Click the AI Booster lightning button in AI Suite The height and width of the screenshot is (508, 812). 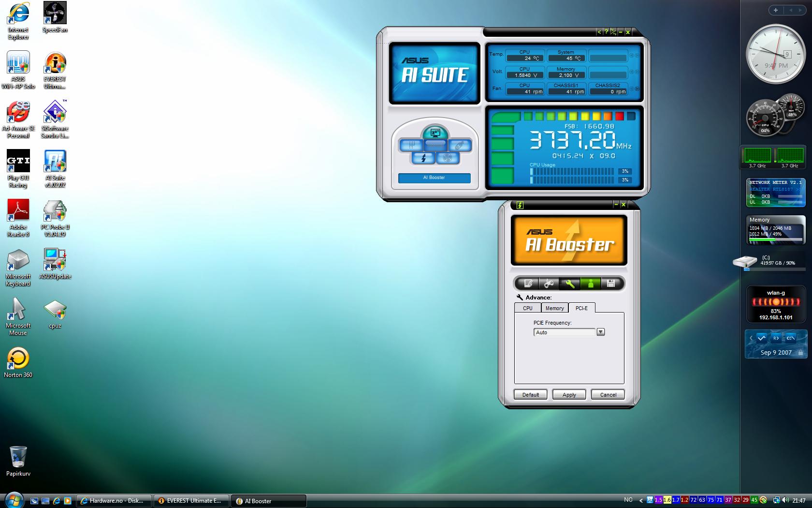click(423, 158)
